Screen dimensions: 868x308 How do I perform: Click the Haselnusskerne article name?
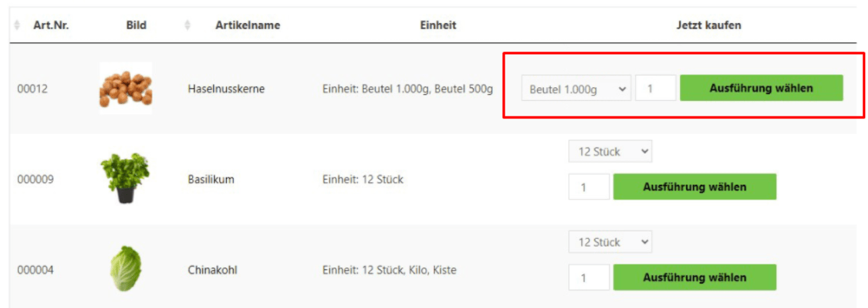coord(226,89)
